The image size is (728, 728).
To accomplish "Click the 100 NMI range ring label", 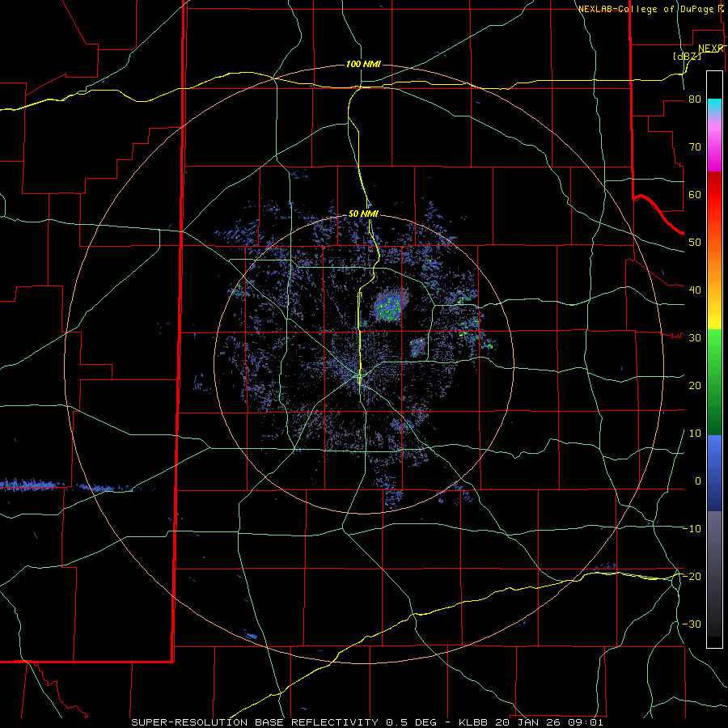I will click(x=363, y=64).
